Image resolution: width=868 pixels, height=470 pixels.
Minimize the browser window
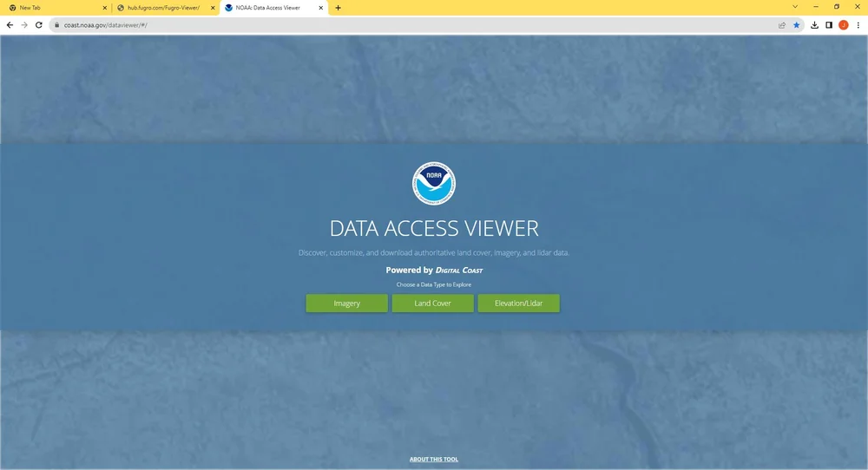pyautogui.click(x=816, y=7)
